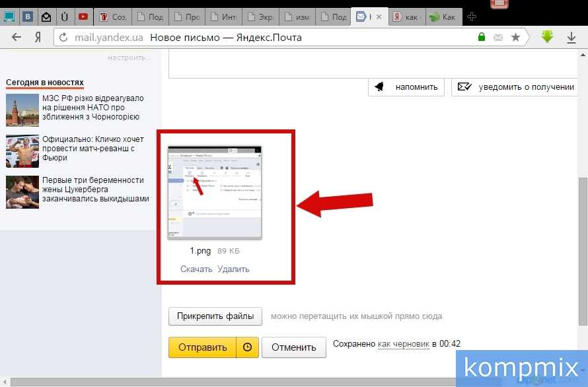Switch to the 'изм' tab

tap(297, 17)
